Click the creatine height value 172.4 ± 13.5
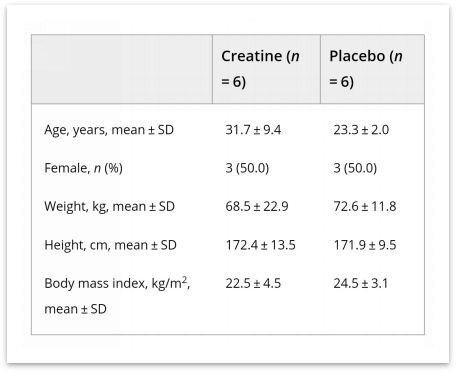 260,245
